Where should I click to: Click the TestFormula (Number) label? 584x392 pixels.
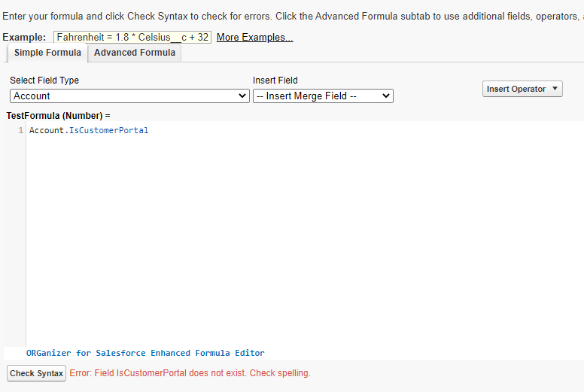[58, 116]
